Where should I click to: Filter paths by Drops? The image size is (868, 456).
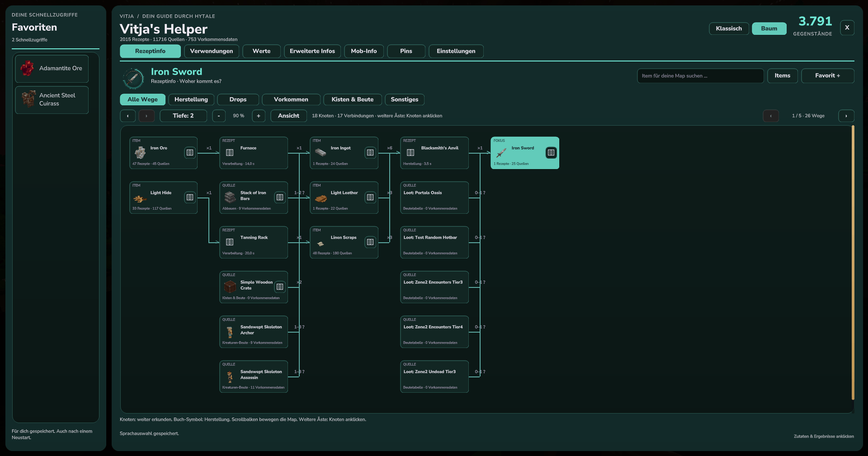coord(238,99)
